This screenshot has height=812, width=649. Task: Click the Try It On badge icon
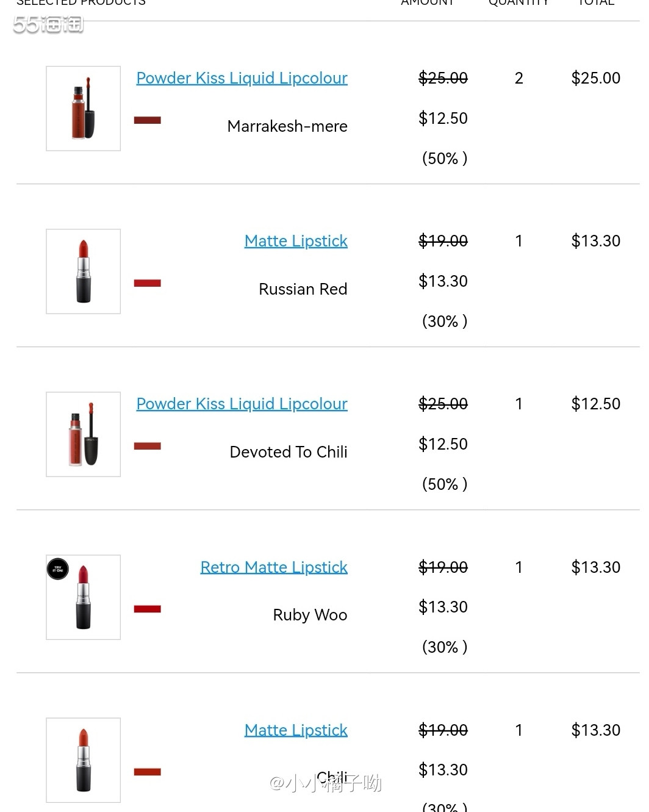click(58, 569)
